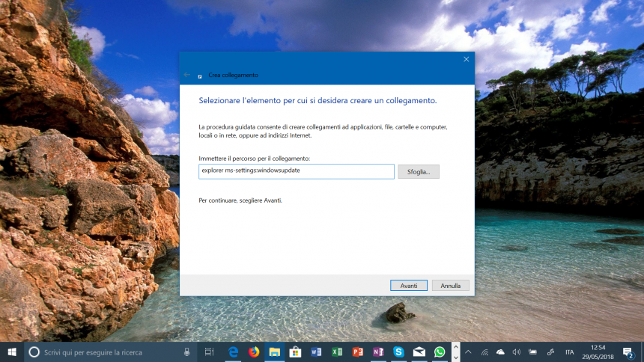The image size is (644, 362).
Task: Show hidden tray icons chevron
Action: [x=468, y=352]
